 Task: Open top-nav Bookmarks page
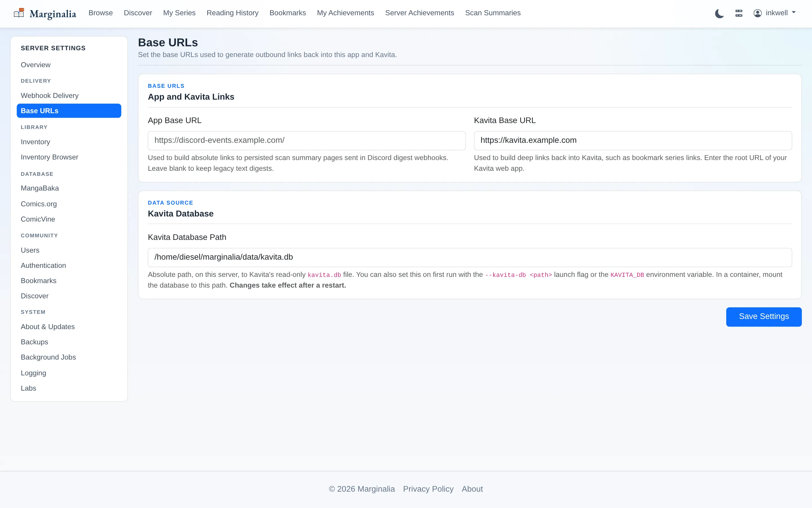[x=288, y=13]
